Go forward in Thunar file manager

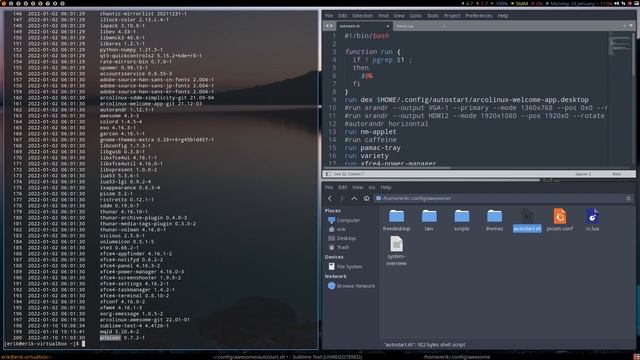pos(342,198)
